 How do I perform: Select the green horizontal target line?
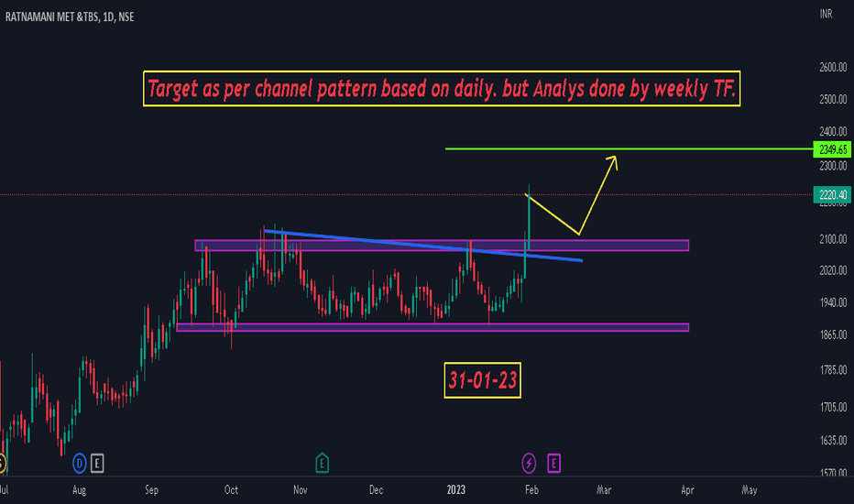630,148
